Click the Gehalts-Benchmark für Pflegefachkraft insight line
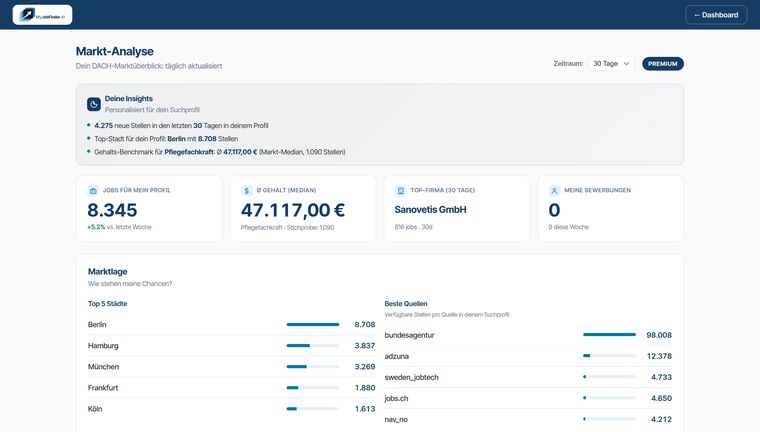The image size is (760, 432). [x=220, y=152]
